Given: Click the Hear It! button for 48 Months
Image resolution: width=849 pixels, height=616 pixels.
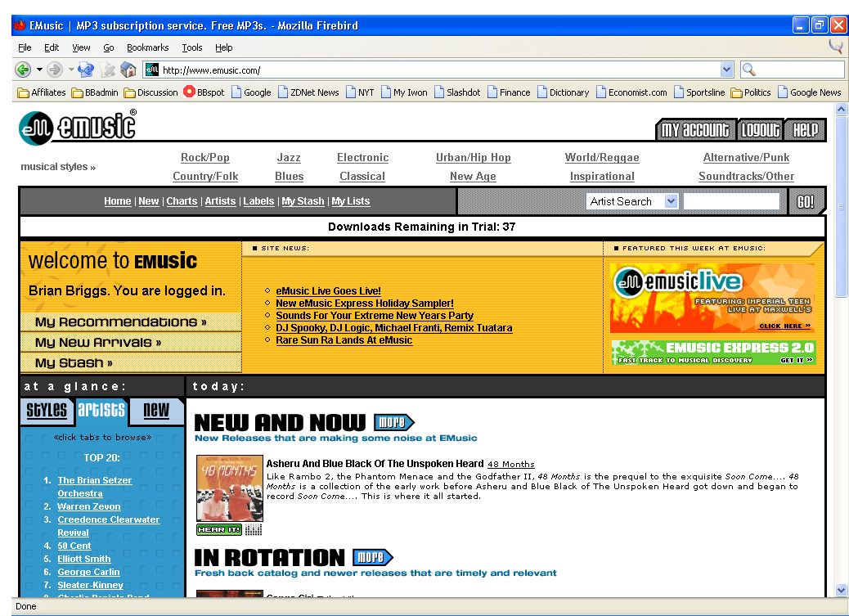Looking at the screenshot, I should point(218,529).
